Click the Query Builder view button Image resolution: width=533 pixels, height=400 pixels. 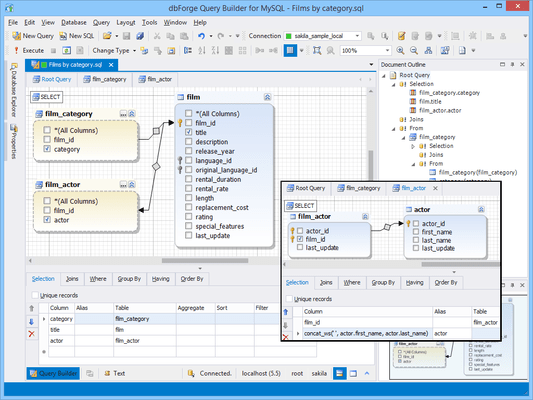(x=53, y=373)
